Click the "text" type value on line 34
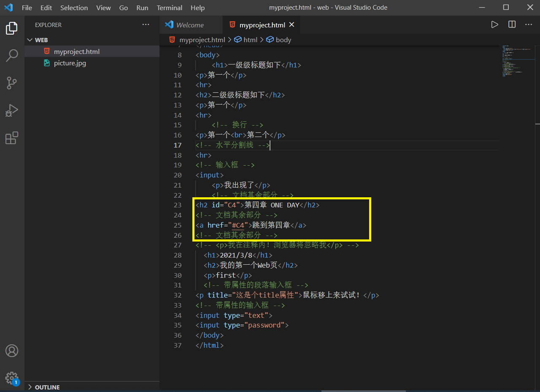Image resolution: width=540 pixels, height=392 pixels. click(x=256, y=315)
